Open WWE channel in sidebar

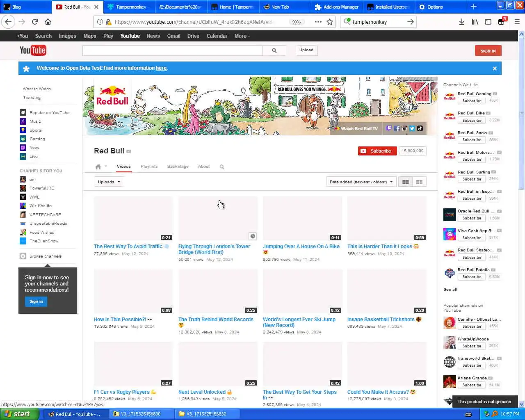(x=30, y=197)
